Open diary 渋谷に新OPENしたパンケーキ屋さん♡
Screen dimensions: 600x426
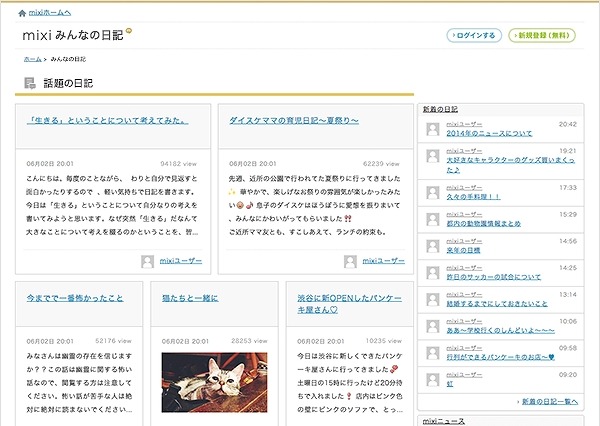tap(349, 304)
